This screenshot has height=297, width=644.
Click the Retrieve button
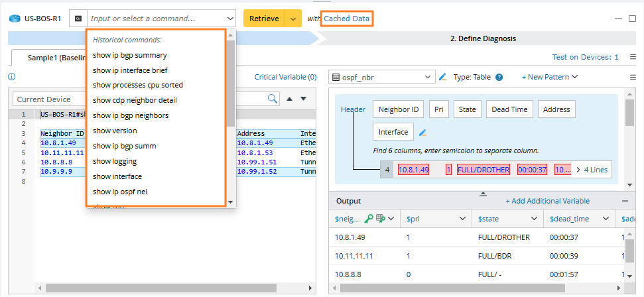click(264, 19)
